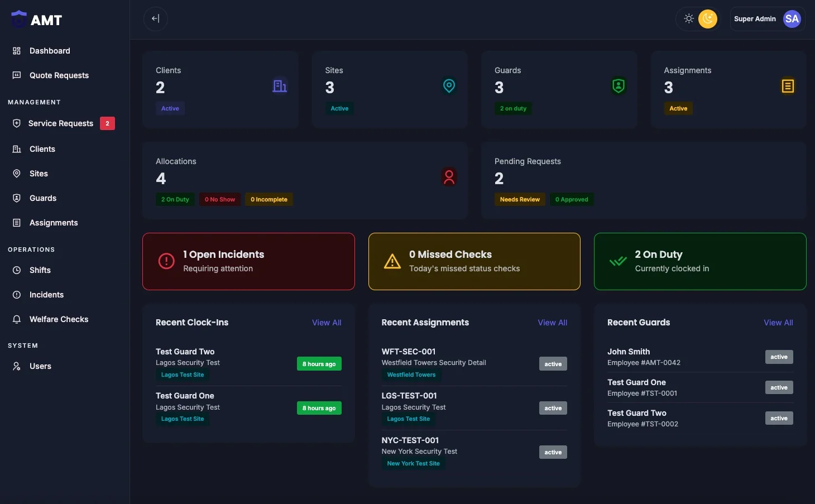The width and height of the screenshot is (815, 504).
Task: Click the Westfield Towers site tag
Action: [x=411, y=375]
